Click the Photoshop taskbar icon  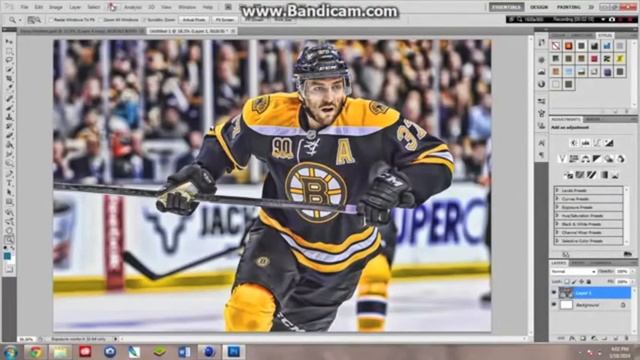click(x=234, y=351)
